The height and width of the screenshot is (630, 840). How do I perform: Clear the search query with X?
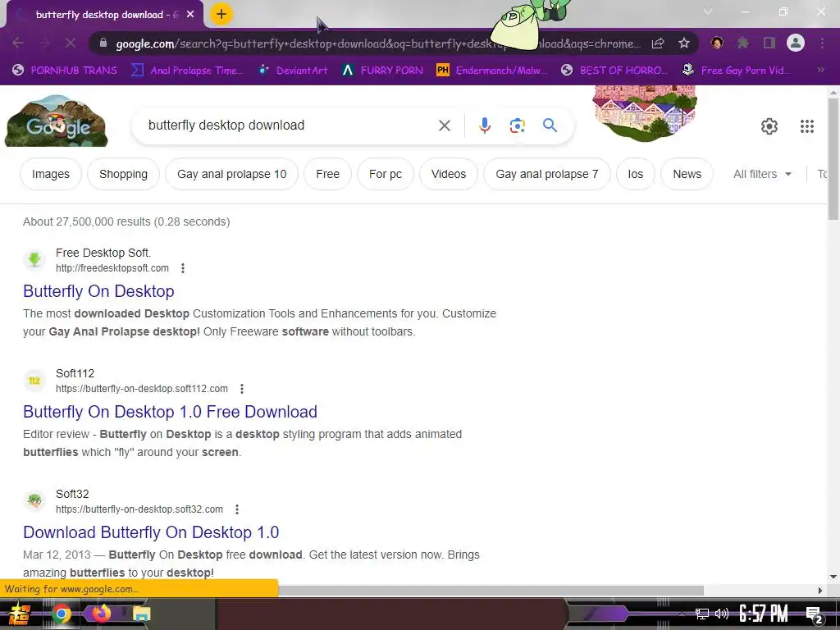pos(445,126)
